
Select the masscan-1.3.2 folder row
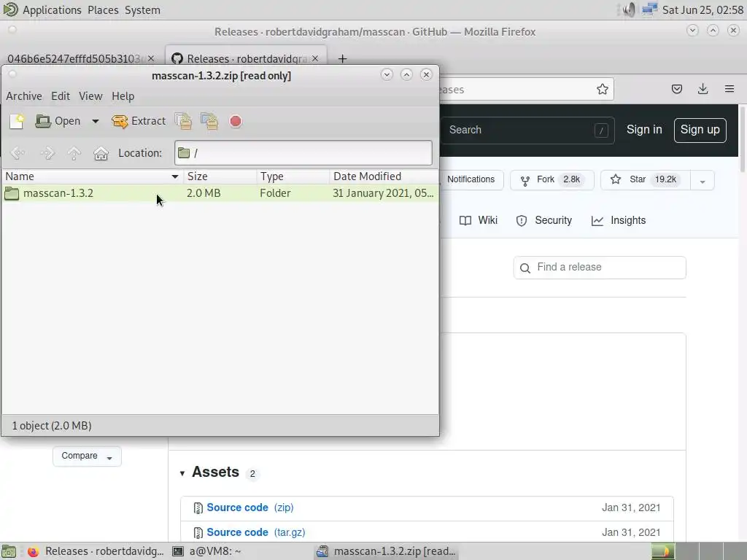(x=220, y=193)
